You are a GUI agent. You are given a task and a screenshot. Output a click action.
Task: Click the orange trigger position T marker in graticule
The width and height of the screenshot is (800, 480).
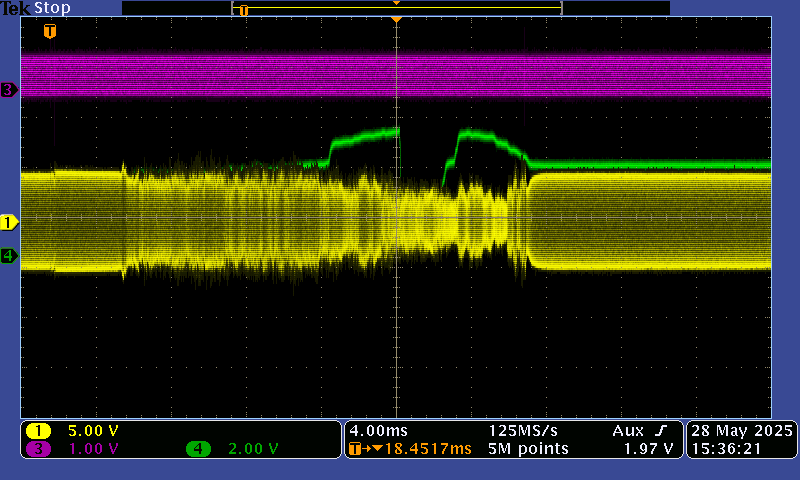(x=50, y=31)
